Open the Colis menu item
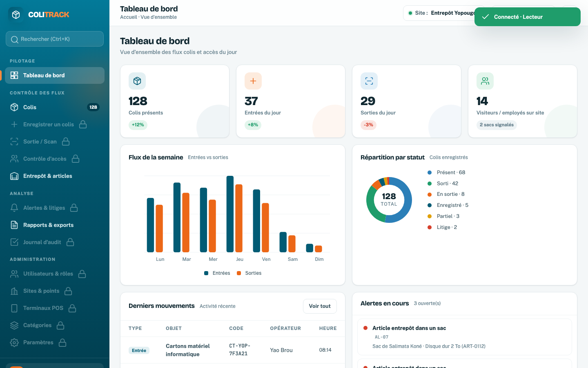The height and width of the screenshot is (368, 588). tap(55, 107)
